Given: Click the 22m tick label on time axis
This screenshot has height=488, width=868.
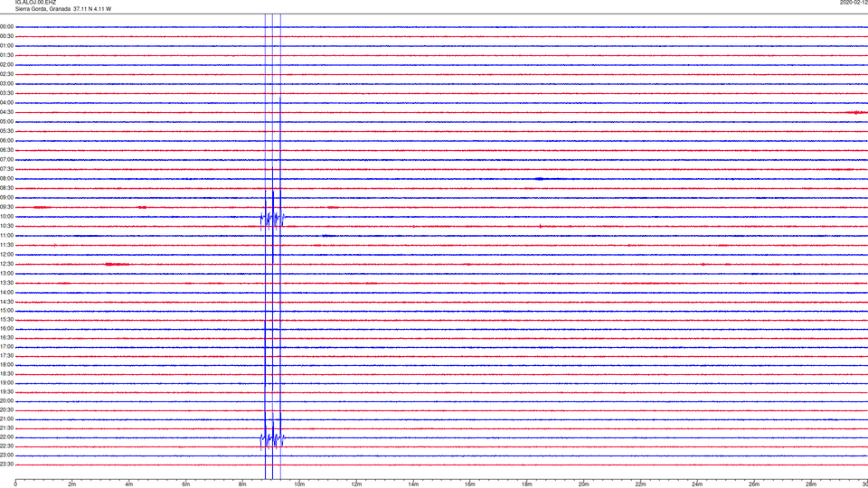Looking at the screenshot, I should [640, 484].
